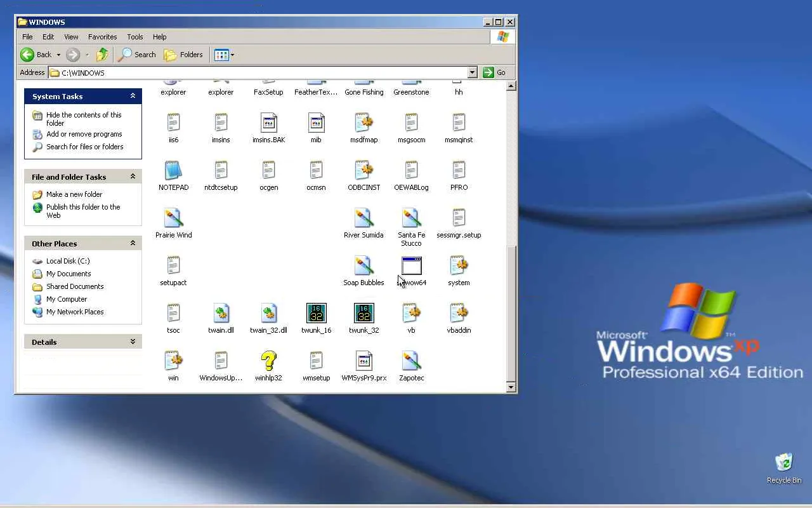Screen dimensions: 812x508
Task: Open My Network Places link
Action: [75, 312]
